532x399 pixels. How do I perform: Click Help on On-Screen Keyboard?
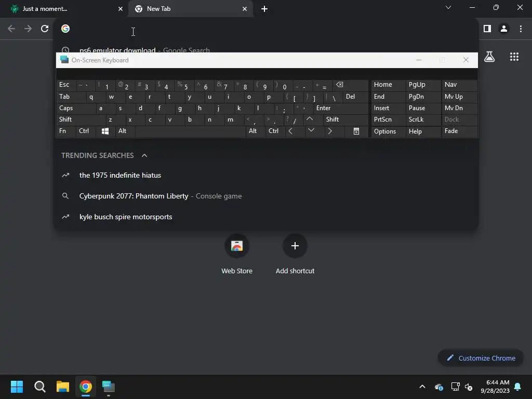click(x=423, y=131)
